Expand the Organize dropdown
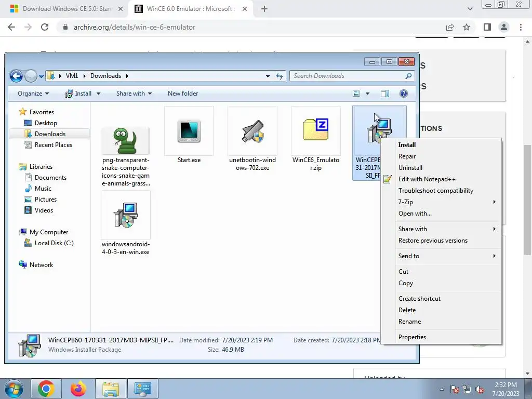The height and width of the screenshot is (399, 532). point(33,94)
